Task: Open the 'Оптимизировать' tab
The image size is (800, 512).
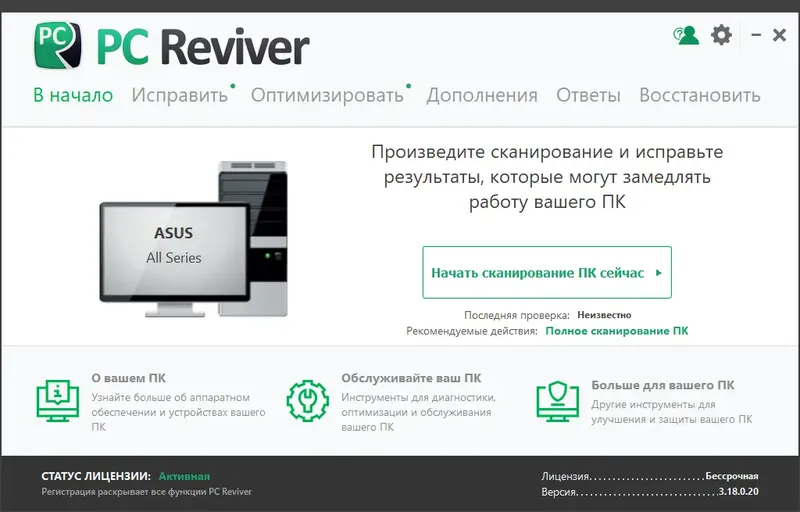Action: [x=327, y=95]
